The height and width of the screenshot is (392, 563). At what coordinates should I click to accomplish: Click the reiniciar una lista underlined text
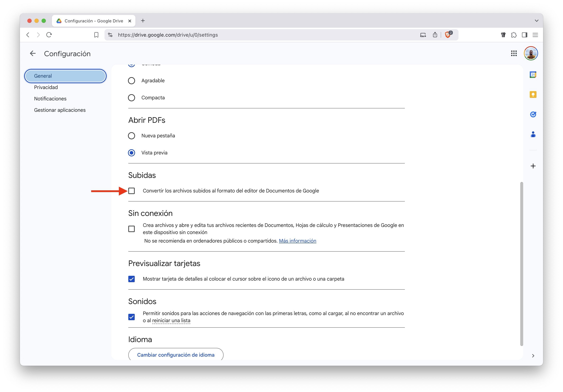click(x=171, y=320)
